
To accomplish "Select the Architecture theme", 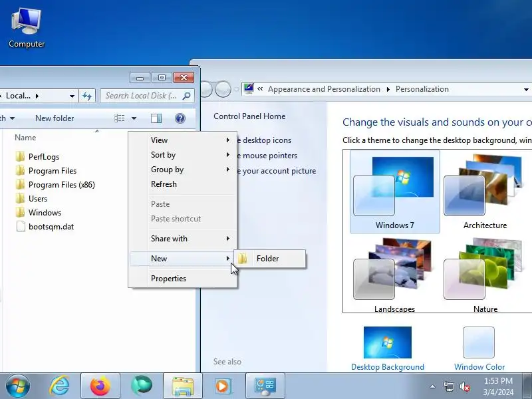I will 485,192.
